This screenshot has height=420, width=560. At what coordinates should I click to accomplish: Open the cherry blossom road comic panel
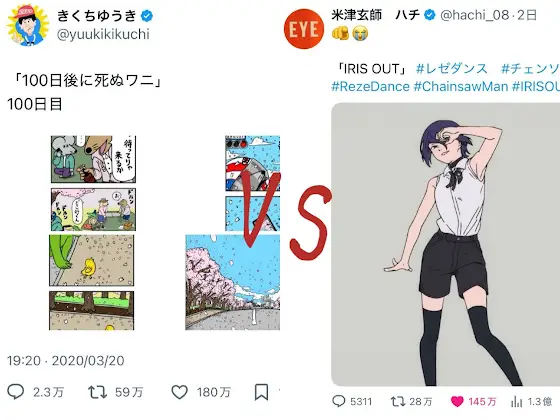(232, 282)
